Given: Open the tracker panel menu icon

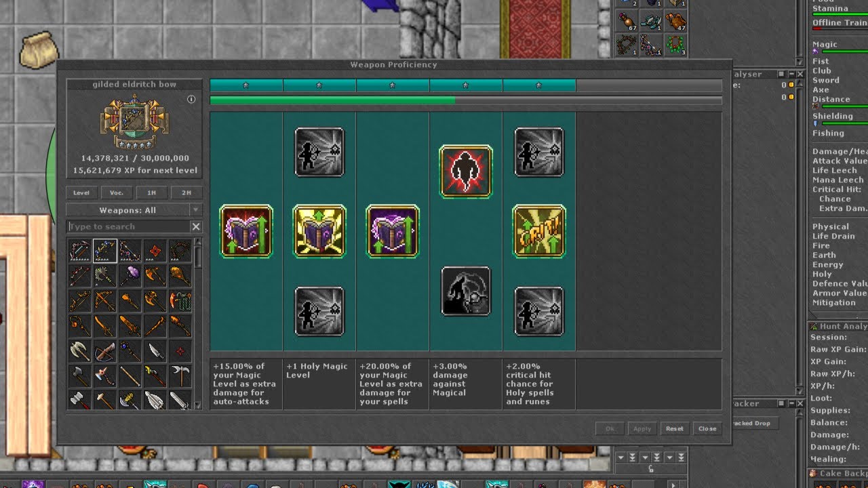Looking at the screenshot, I should 781,403.
